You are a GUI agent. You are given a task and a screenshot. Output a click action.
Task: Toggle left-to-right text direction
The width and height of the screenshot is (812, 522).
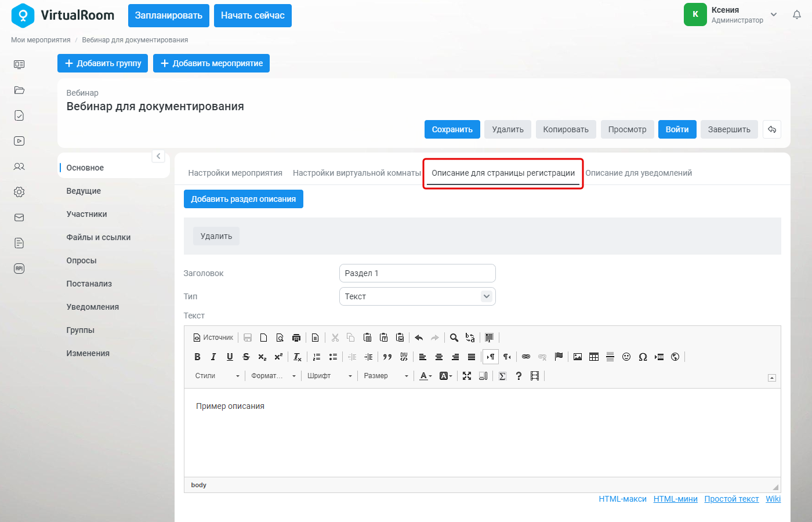point(491,357)
